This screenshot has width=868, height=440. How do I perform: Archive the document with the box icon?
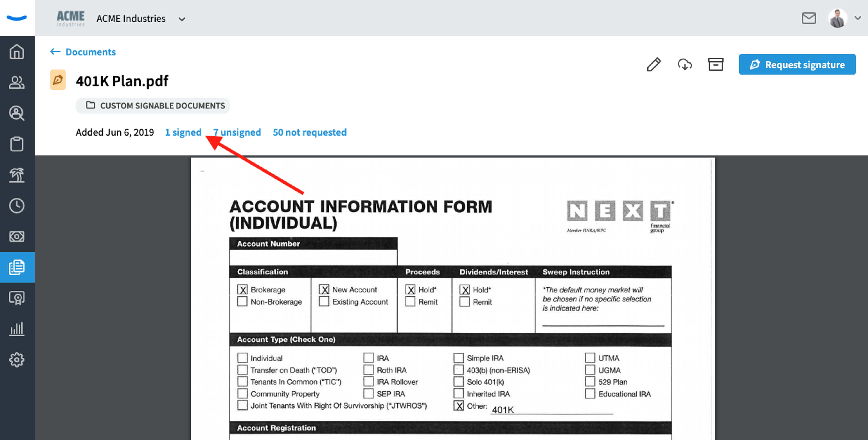[716, 64]
